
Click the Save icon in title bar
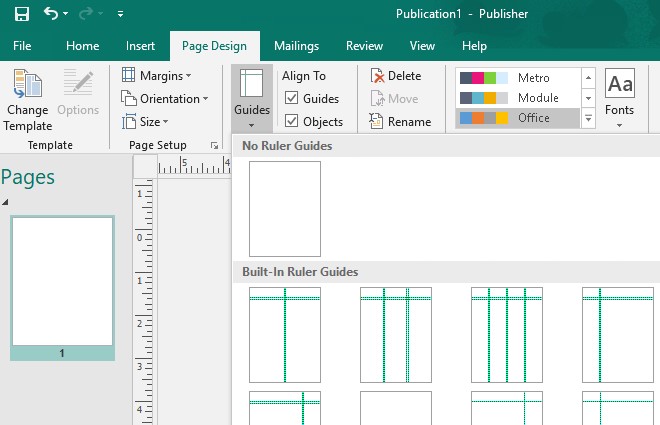tap(22, 14)
